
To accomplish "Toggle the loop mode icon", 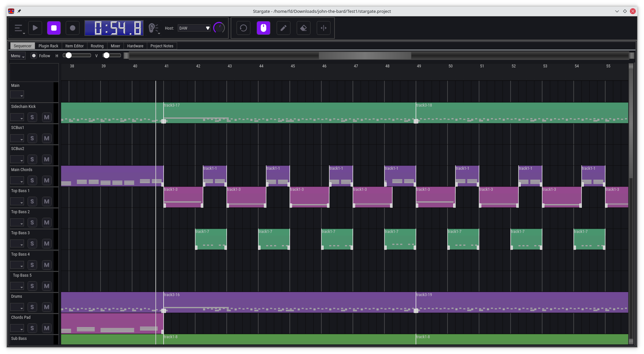I will point(243,28).
